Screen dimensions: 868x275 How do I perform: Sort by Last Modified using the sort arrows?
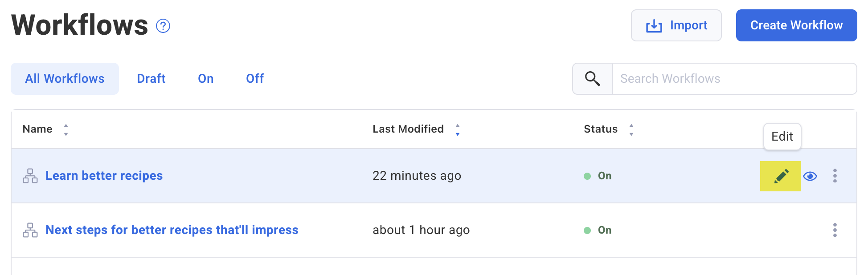click(x=458, y=129)
